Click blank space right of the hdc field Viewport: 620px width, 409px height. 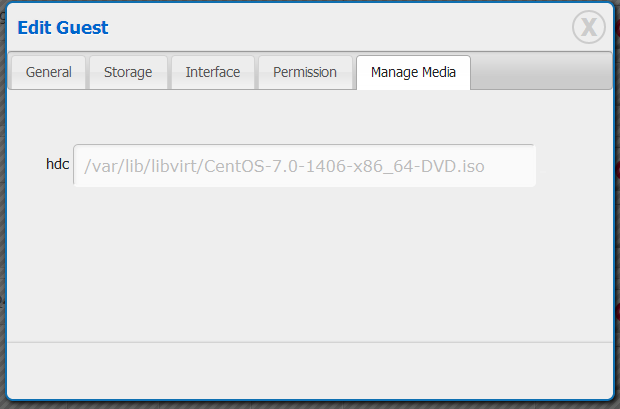[572, 166]
